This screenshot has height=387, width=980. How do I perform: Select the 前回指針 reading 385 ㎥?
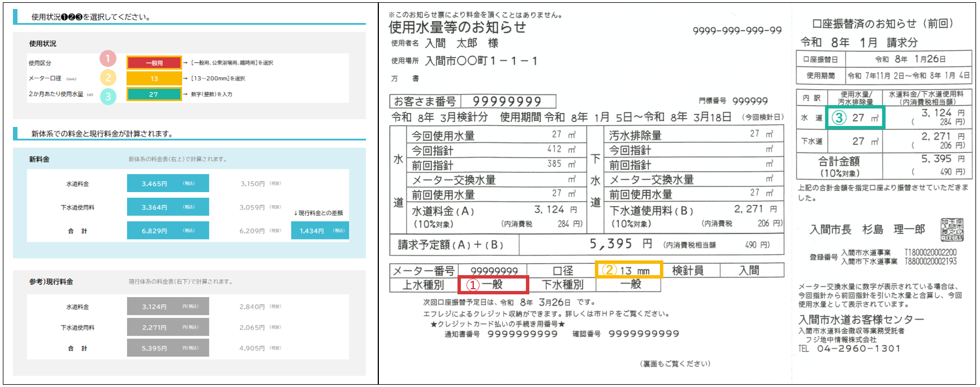click(561, 164)
